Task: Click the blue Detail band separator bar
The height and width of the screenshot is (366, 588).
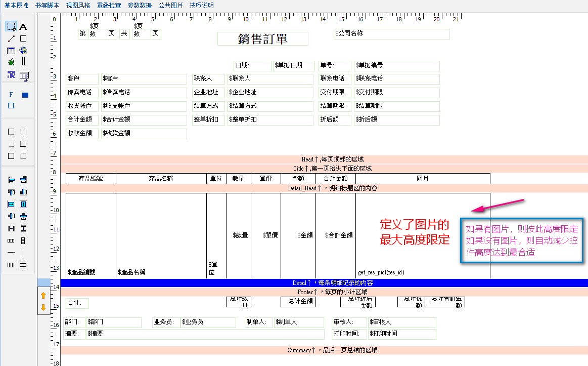Action: coord(324,283)
